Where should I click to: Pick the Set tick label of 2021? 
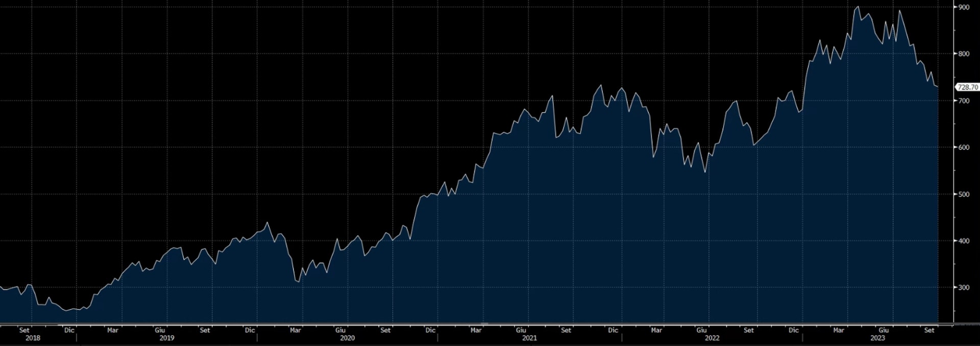[x=566, y=330]
